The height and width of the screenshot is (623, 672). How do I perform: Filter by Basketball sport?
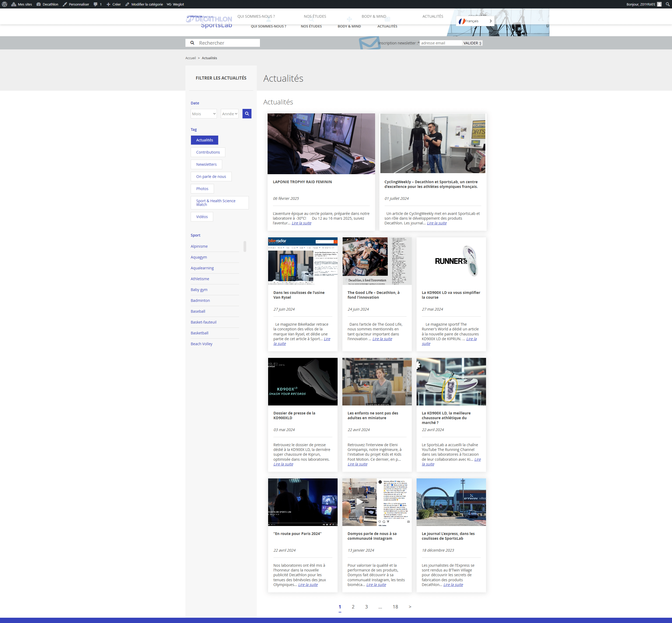(199, 333)
